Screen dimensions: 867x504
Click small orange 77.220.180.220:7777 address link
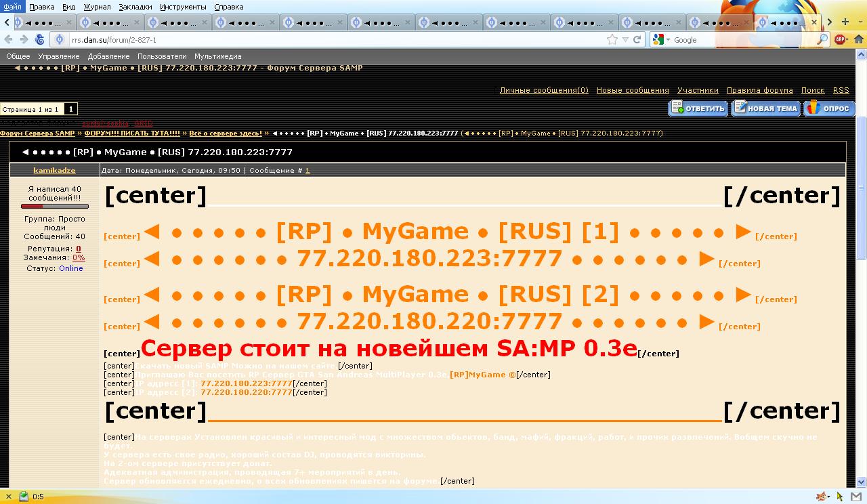(247, 392)
